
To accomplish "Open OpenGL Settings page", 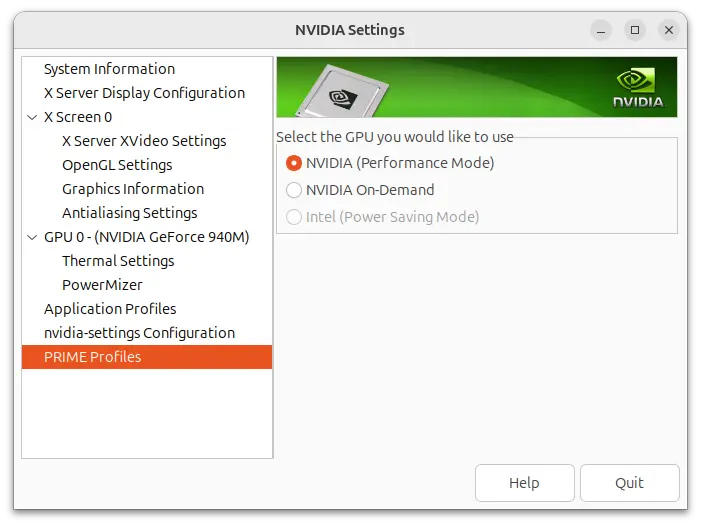I will (x=117, y=165).
